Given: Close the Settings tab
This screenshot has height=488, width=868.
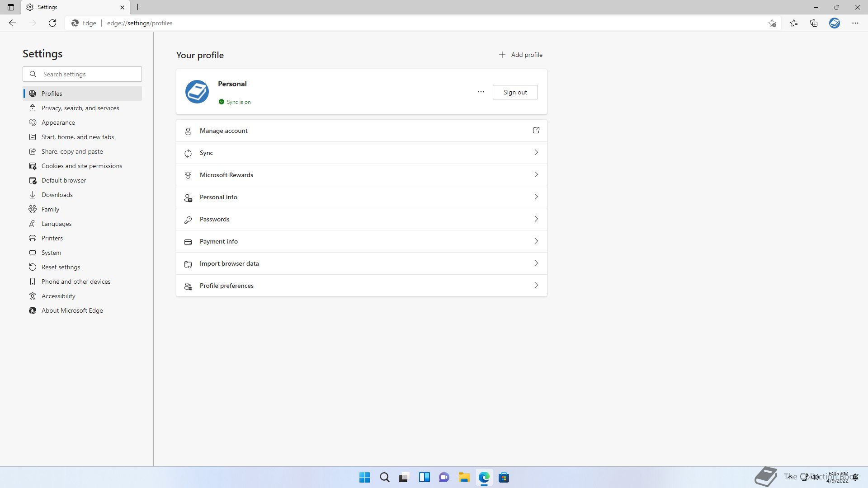Looking at the screenshot, I should (x=122, y=7).
